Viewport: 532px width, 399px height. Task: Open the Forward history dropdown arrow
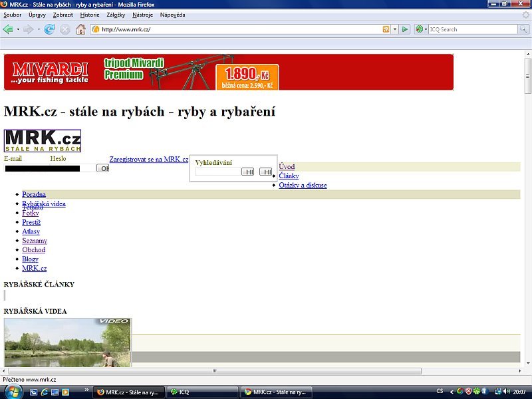pos(39,29)
